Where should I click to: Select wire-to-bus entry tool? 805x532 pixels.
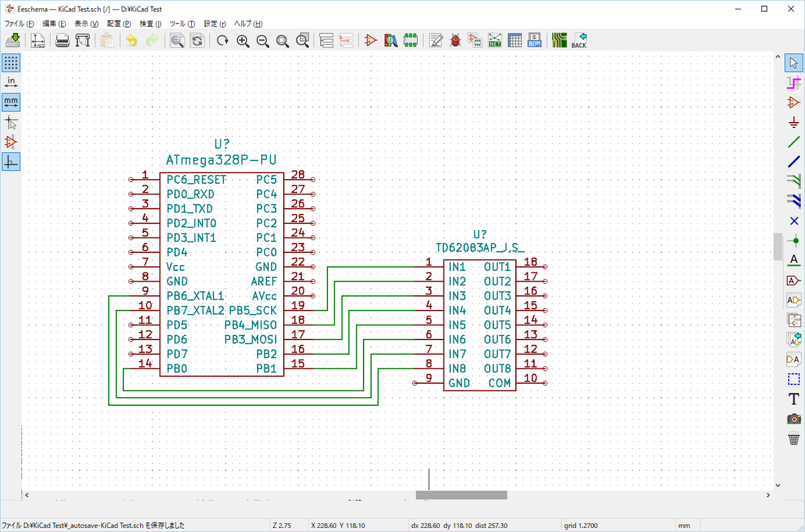[x=794, y=180]
